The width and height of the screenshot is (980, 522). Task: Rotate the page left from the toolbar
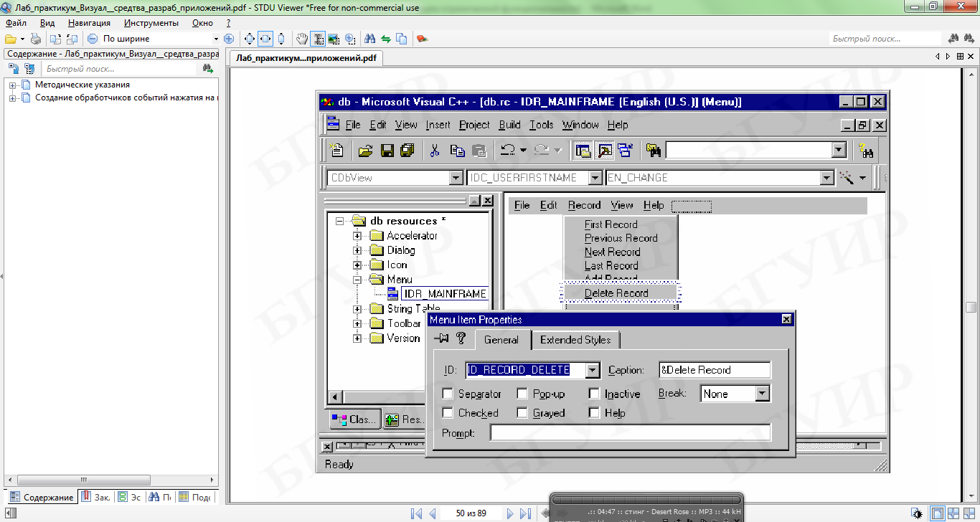coord(55,39)
